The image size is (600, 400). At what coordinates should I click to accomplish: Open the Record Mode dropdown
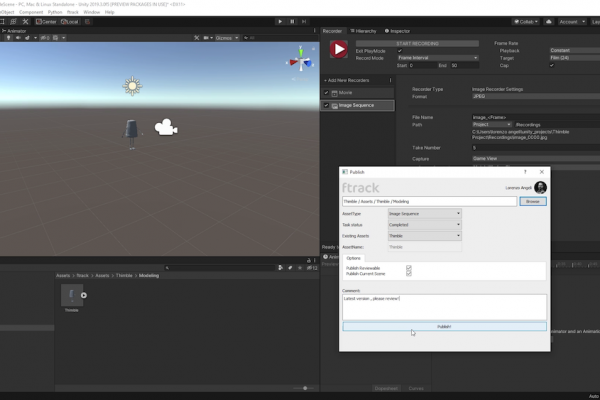click(x=438, y=58)
